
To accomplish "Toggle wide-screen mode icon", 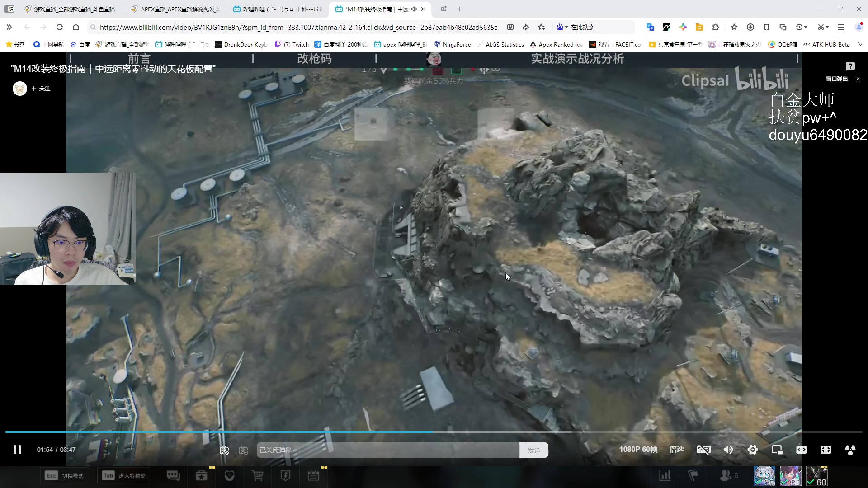I will (x=802, y=450).
